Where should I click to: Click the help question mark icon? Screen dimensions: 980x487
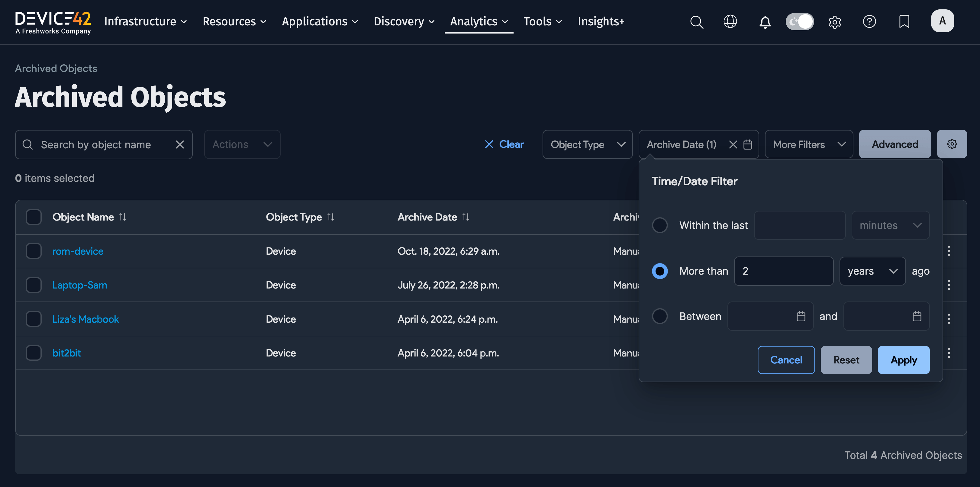[870, 22]
